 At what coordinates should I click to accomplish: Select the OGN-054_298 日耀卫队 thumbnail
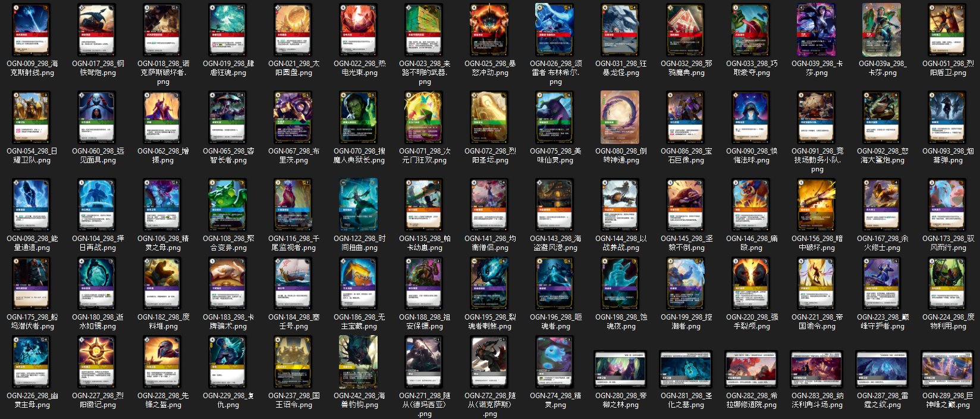[x=32, y=117]
